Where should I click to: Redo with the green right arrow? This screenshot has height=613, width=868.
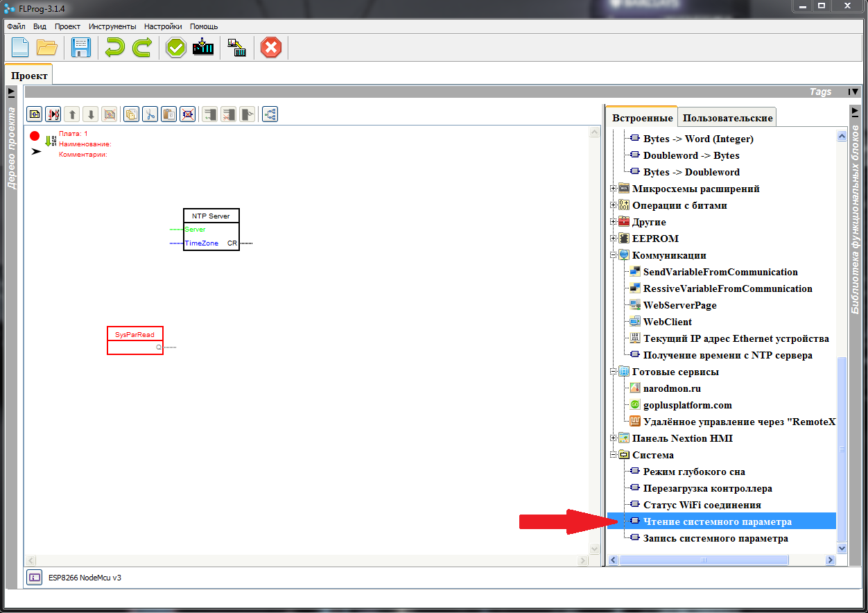[x=142, y=48]
